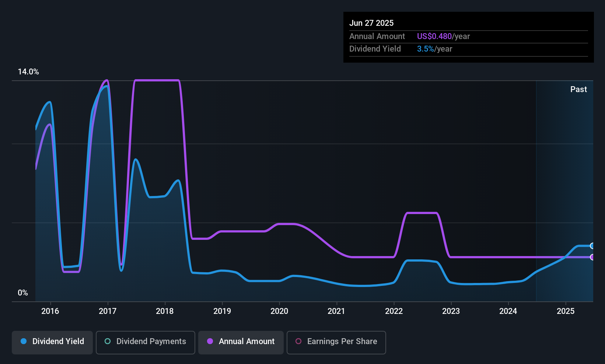Click the 3.5%/year dividend yield value
Image resolution: width=605 pixels, height=364 pixels.
(x=434, y=49)
